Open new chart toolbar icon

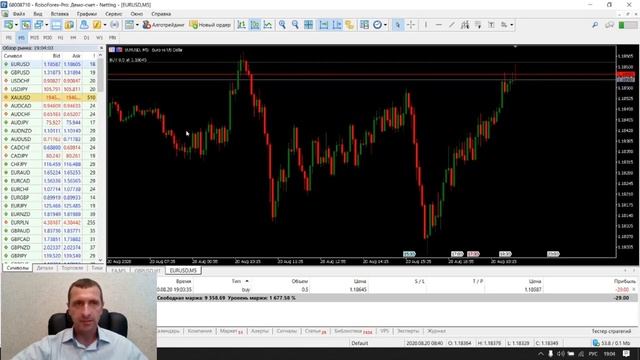[x=8, y=25]
